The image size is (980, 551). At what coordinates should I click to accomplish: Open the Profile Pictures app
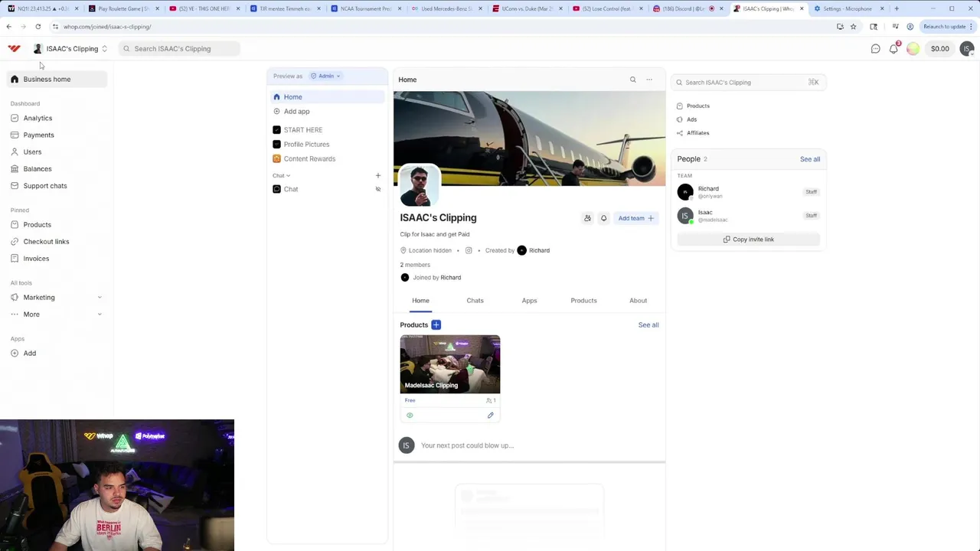306,145
